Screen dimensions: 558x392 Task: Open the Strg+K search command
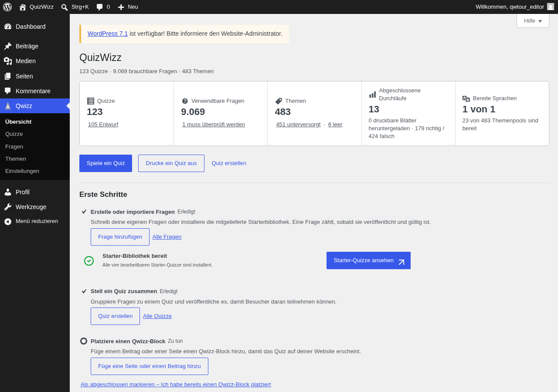coord(75,7)
